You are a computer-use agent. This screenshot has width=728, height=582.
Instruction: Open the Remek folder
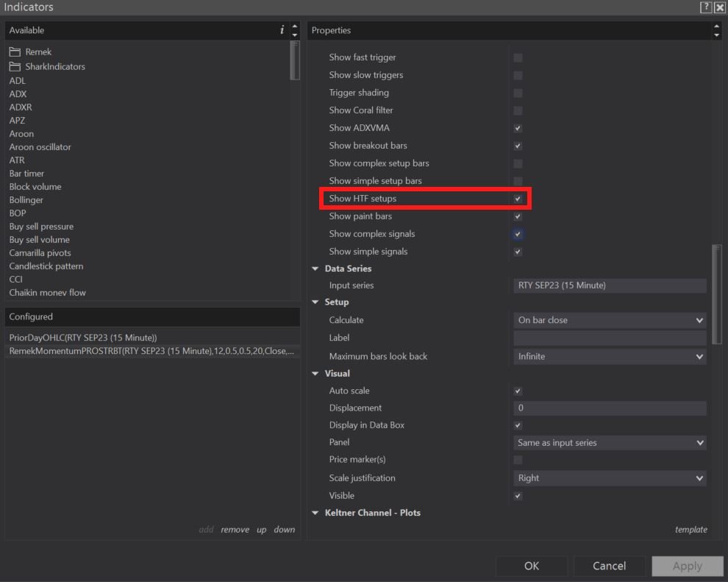pyautogui.click(x=30, y=52)
